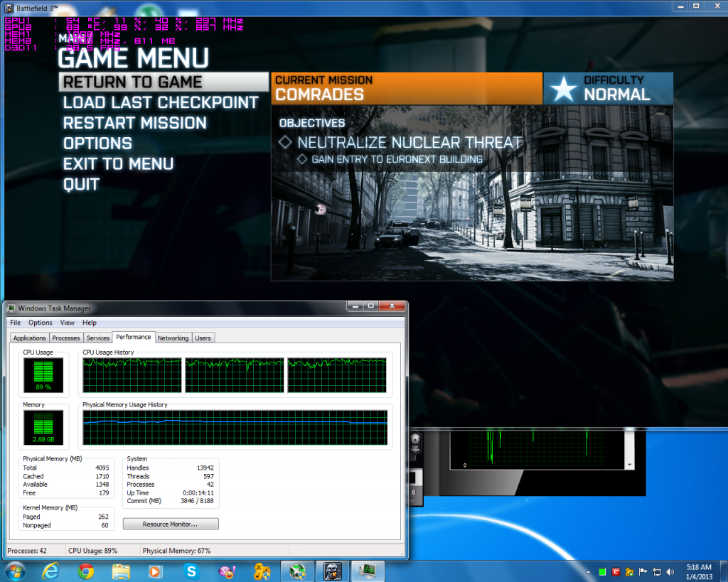Open Google Chrome from the taskbar
This screenshot has height=582, width=728.
tap(86, 571)
